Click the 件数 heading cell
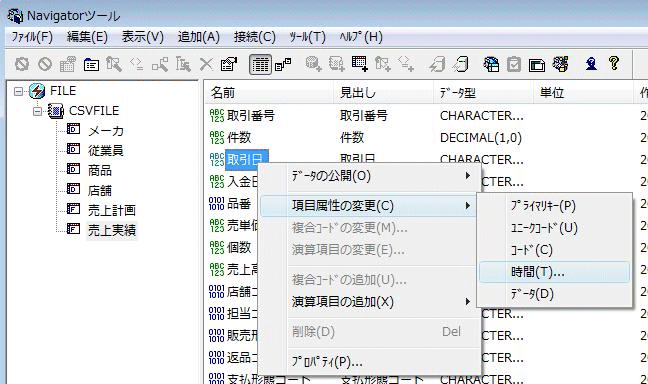The width and height of the screenshot is (648, 384). (352, 138)
